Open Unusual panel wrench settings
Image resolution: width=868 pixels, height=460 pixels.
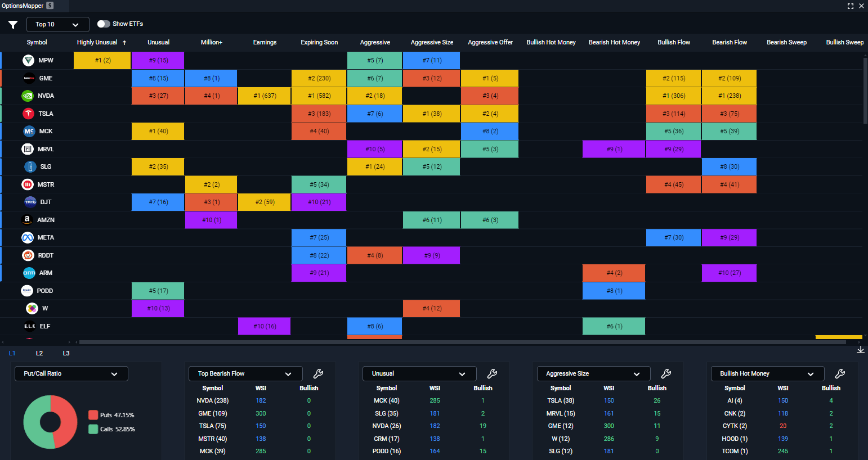click(492, 374)
